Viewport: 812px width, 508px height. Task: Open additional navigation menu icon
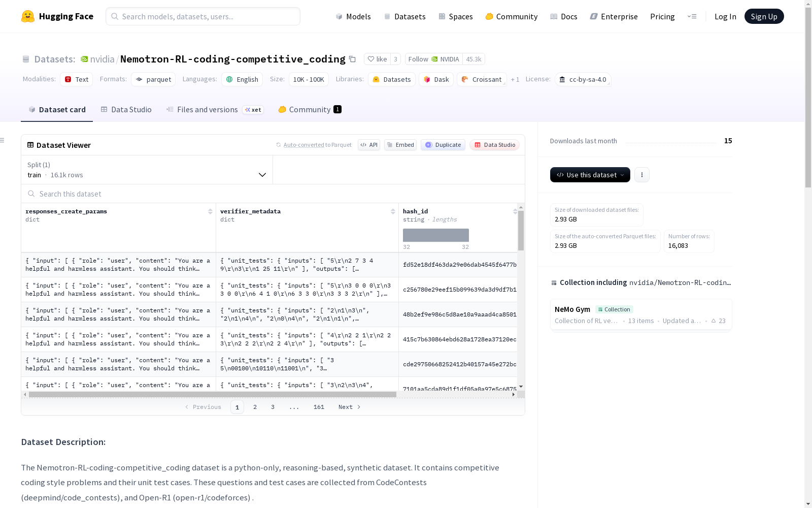pyautogui.click(x=692, y=16)
